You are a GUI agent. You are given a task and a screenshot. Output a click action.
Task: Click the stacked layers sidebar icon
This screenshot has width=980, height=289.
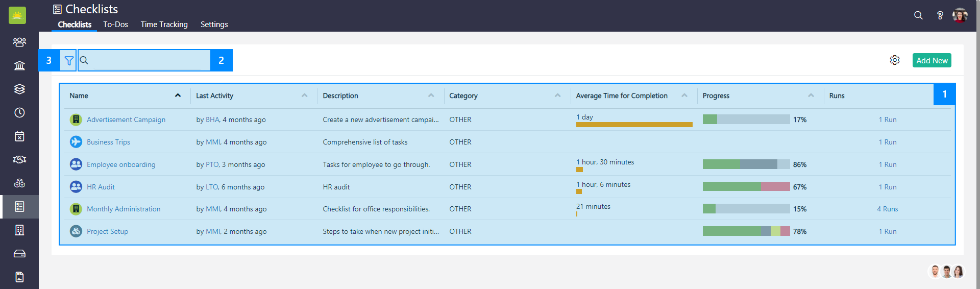click(x=19, y=89)
